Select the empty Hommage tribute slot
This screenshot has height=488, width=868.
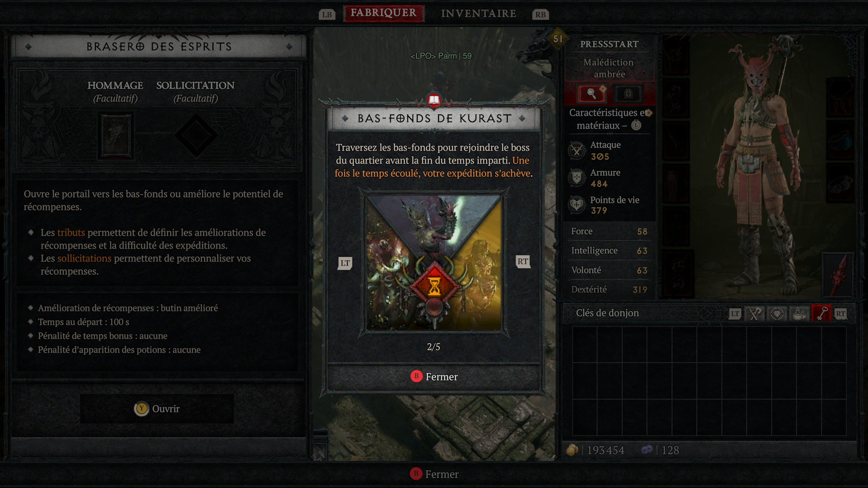[x=116, y=136]
